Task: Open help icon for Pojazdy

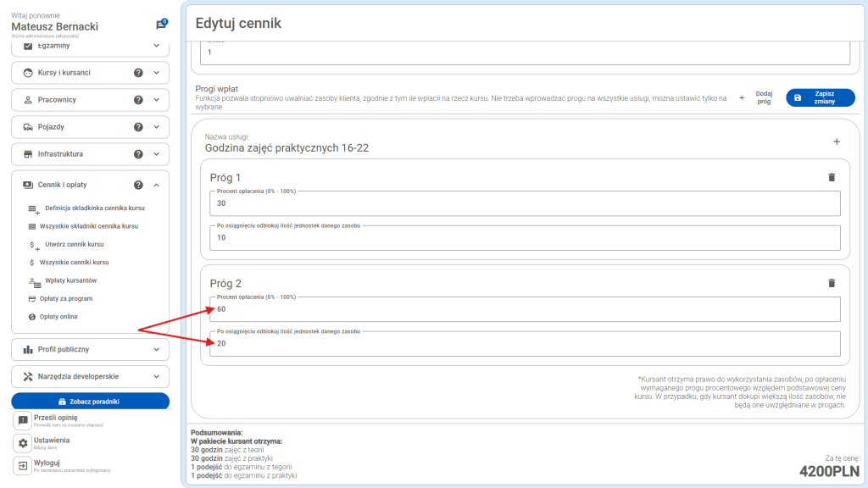Action: tap(138, 127)
